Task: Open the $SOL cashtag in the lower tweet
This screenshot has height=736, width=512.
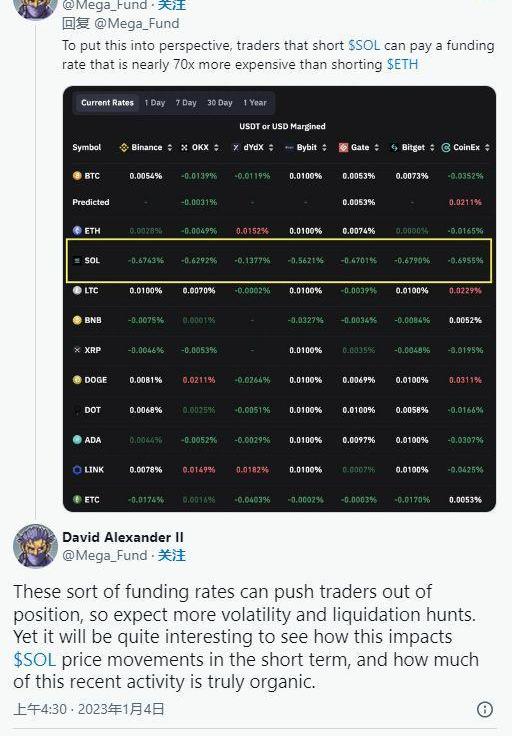Action: click(35, 659)
